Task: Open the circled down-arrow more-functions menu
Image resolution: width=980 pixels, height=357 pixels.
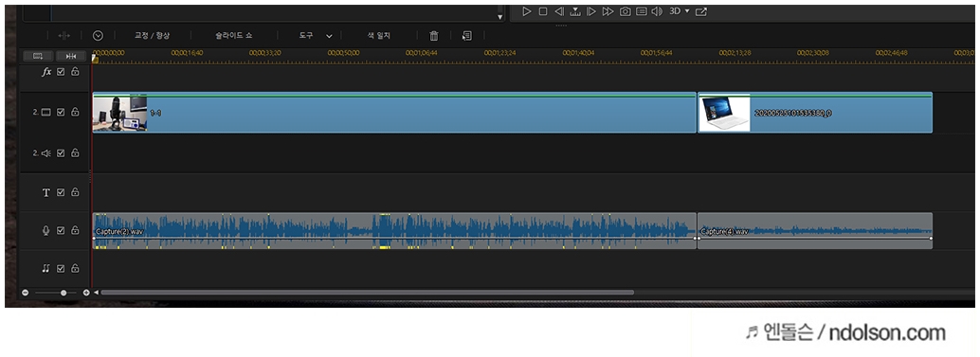Action: (x=98, y=36)
